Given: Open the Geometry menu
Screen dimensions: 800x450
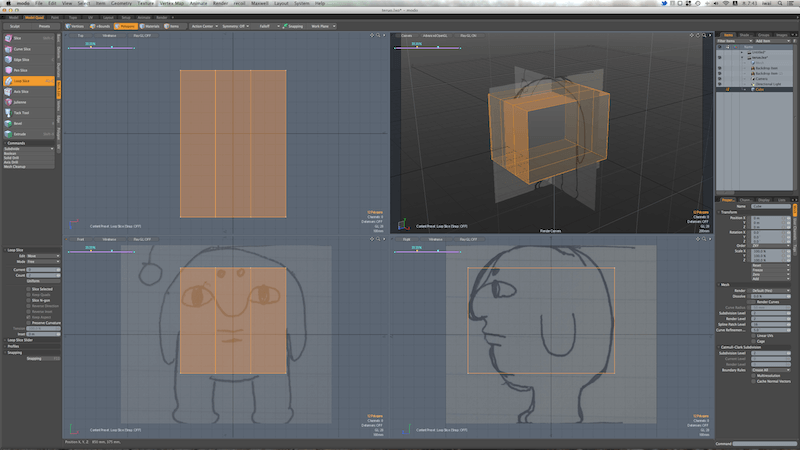Looking at the screenshot, I should point(121,3).
